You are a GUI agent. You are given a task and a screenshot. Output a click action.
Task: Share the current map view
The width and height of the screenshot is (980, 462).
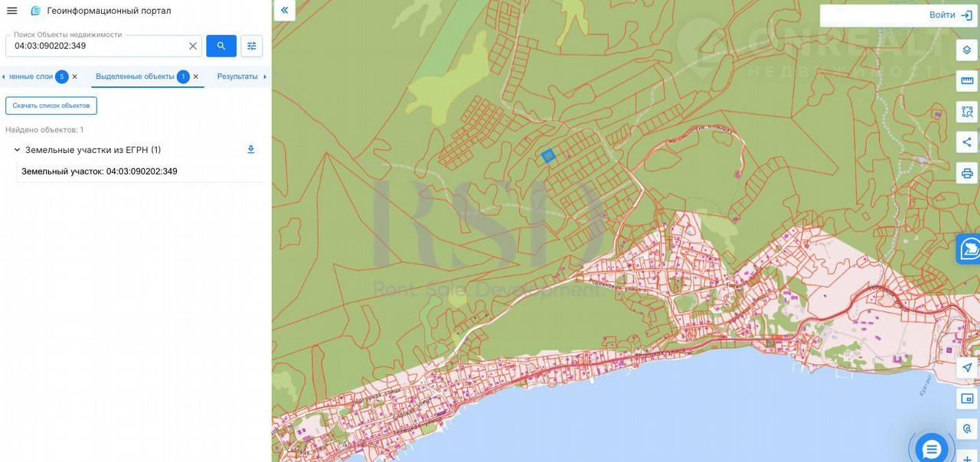tap(967, 142)
